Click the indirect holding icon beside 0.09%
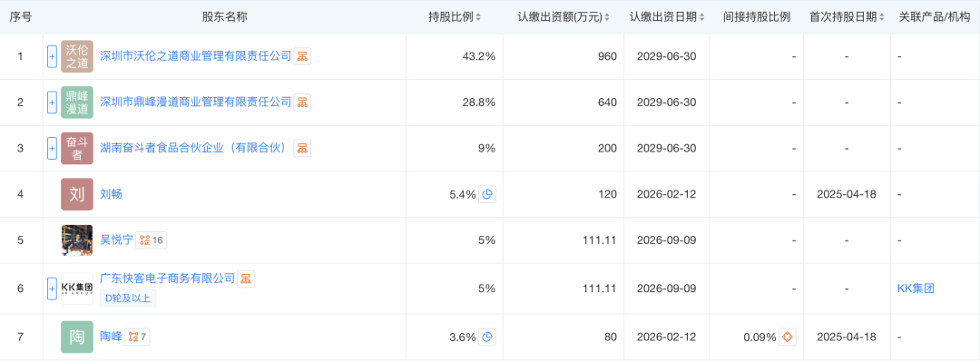The height and width of the screenshot is (362, 980). (x=788, y=337)
